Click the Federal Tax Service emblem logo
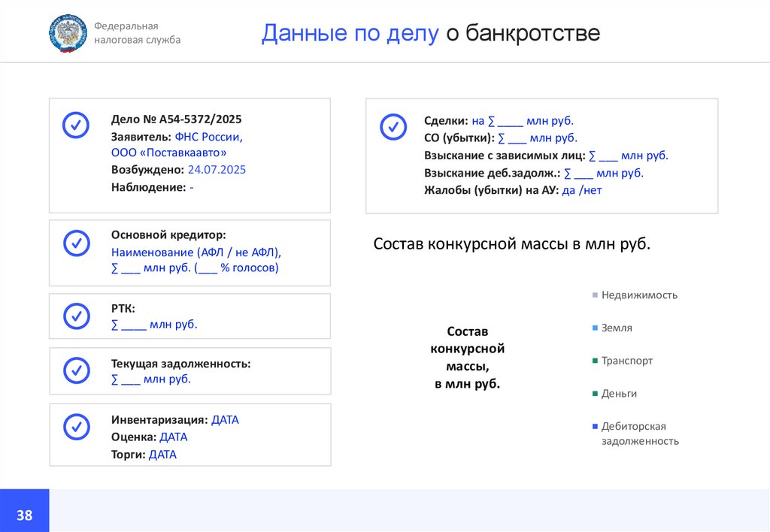 (x=68, y=33)
